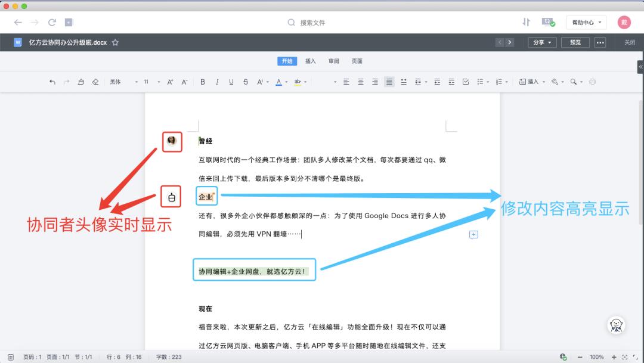The image size is (644, 363).
Task: Toggle the task list checkbox icon
Action: coord(466,82)
